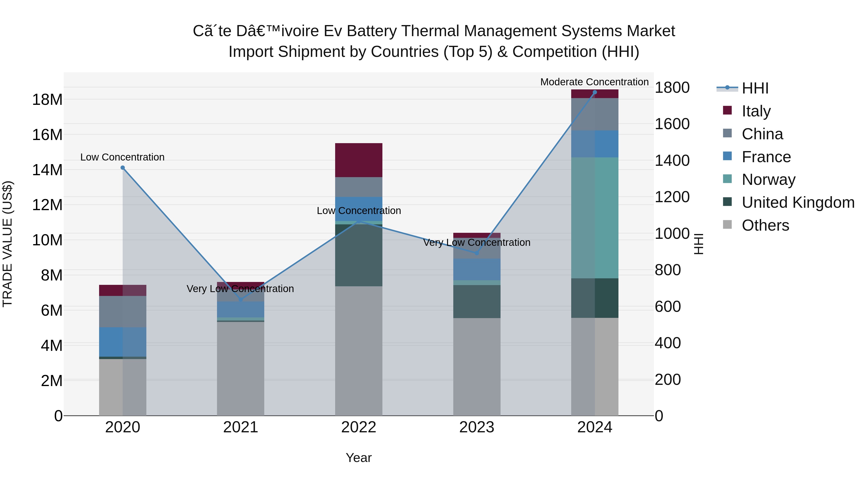
Task: Click the Italy segment of the 2022 bar
Action: coord(359,160)
